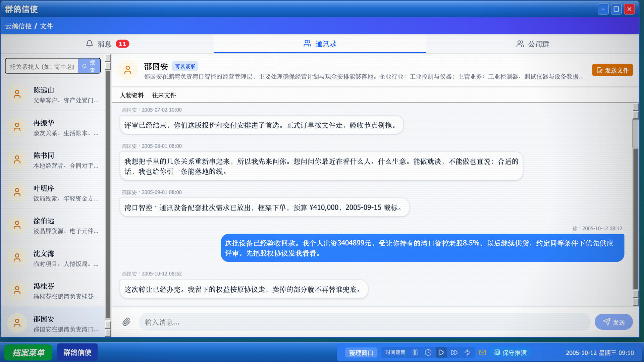Select contact 冉振华 in the list

[53, 128]
